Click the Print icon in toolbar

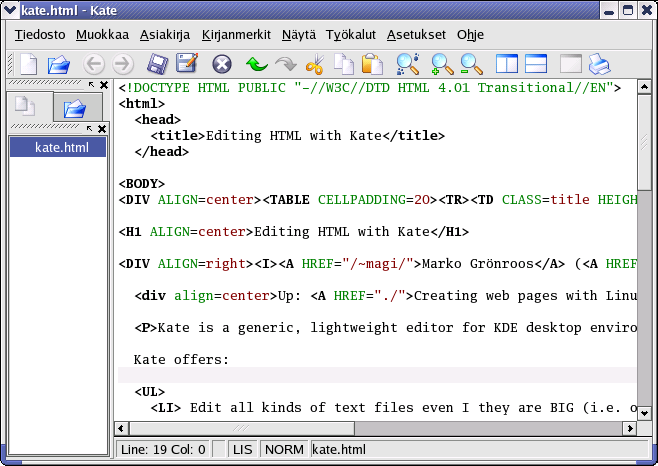pos(598,65)
